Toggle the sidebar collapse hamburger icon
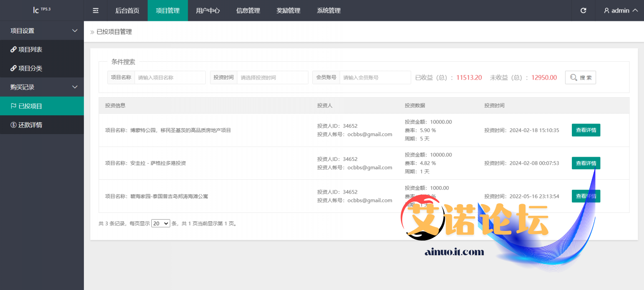 (96, 10)
